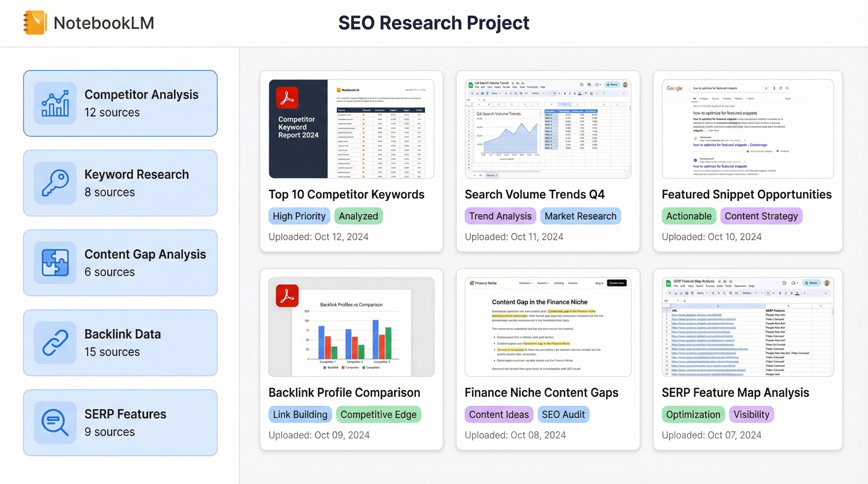Screen dimensions: 868x484
Task: Click the Top 10 Competitor Keywords title
Action: (346, 194)
